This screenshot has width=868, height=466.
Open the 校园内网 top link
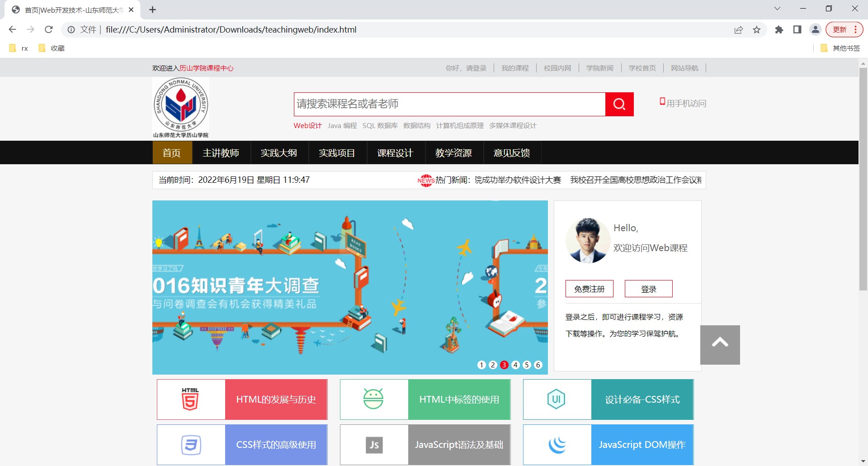pos(557,68)
